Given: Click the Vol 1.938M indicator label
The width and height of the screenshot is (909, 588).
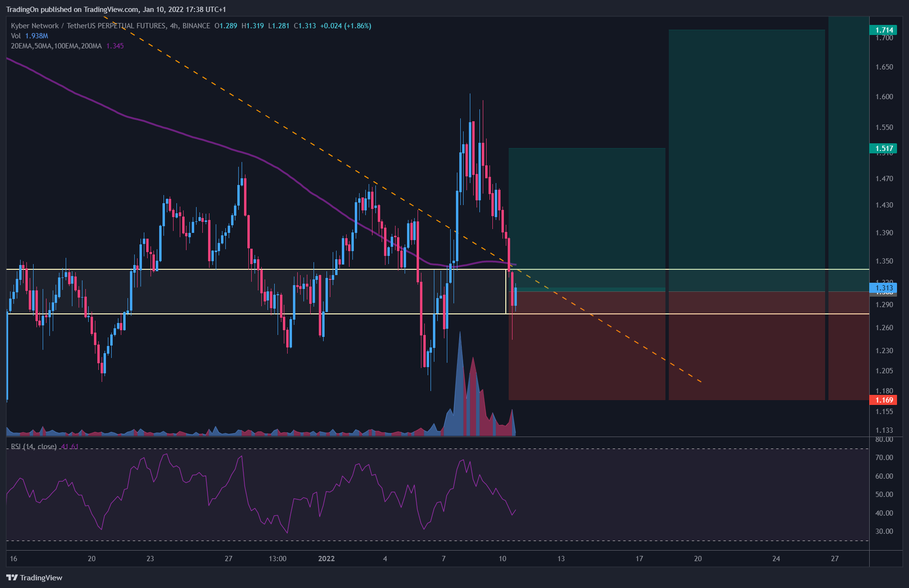Looking at the screenshot, I should pyautogui.click(x=29, y=36).
